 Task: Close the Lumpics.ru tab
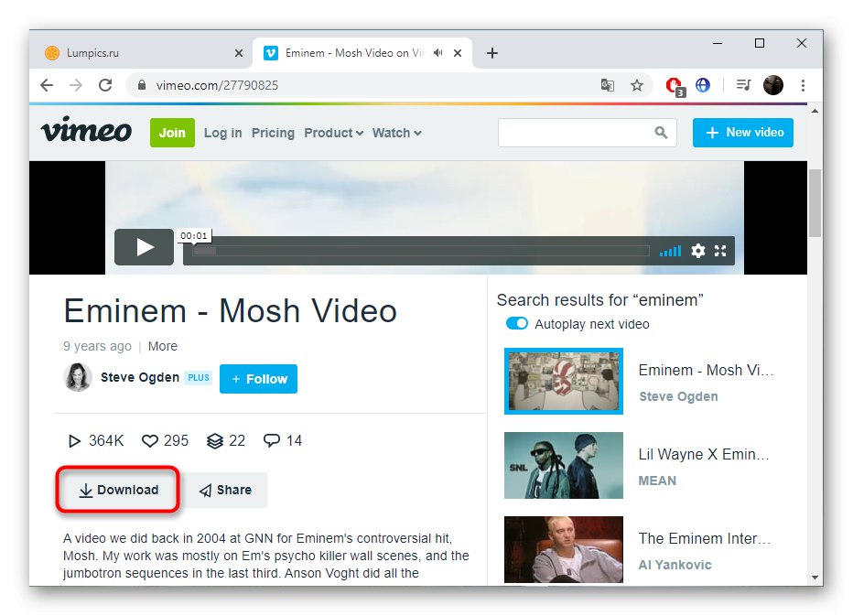point(238,53)
